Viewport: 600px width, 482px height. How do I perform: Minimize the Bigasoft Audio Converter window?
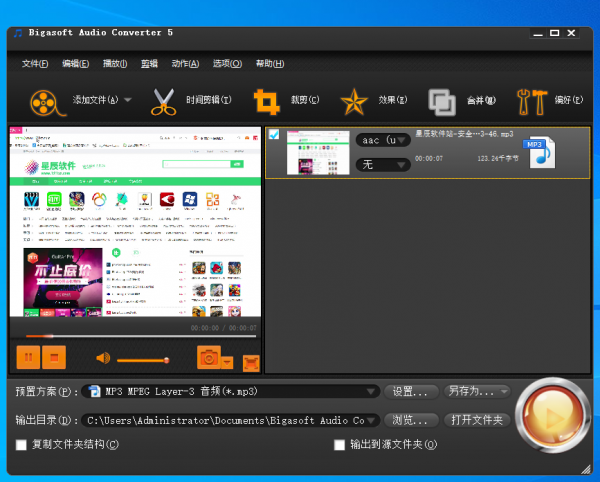(538, 33)
